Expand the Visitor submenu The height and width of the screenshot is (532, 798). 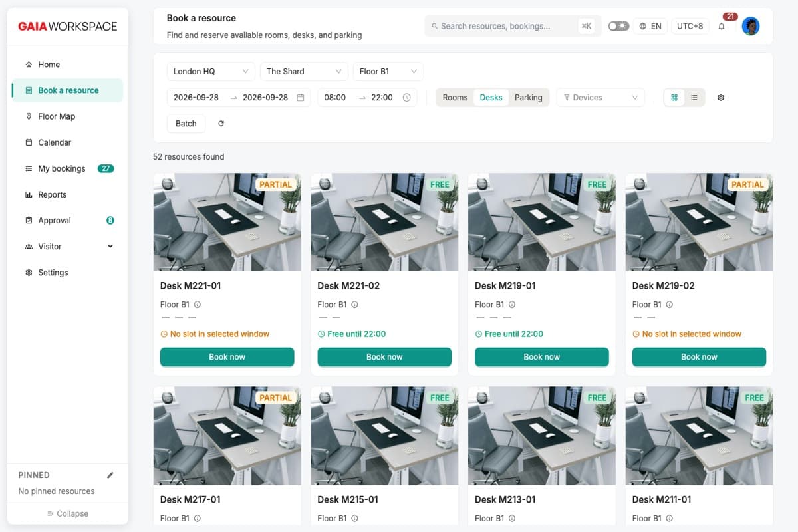67,246
